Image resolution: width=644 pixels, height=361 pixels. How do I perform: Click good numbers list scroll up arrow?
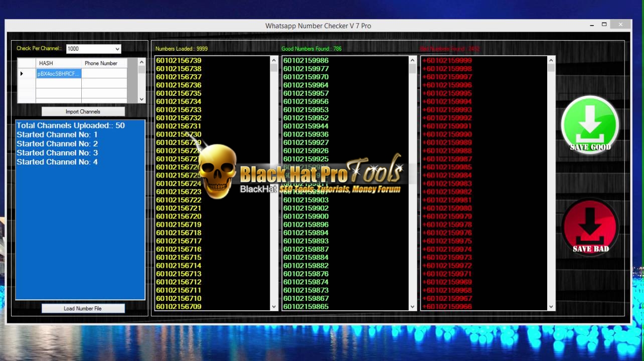pos(413,60)
